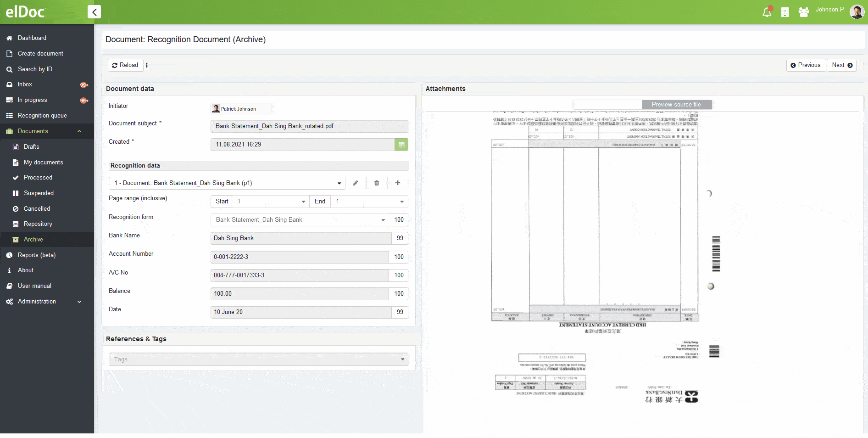Collapse the sidebar with the back arrow
This screenshot has height=438, width=868.
[x=94, y=12]
